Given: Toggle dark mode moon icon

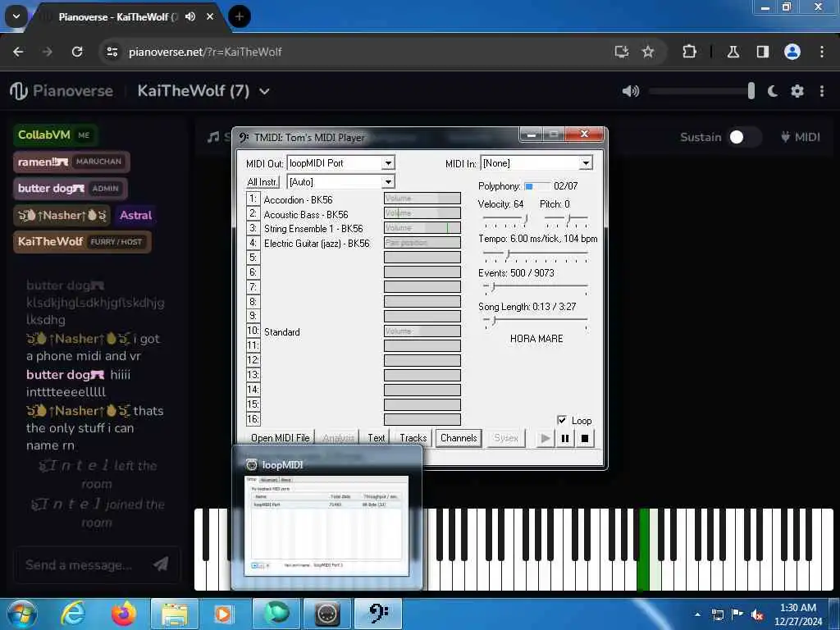Looking at the screenshot, I should pyautogui.click(x=773, y=91).
